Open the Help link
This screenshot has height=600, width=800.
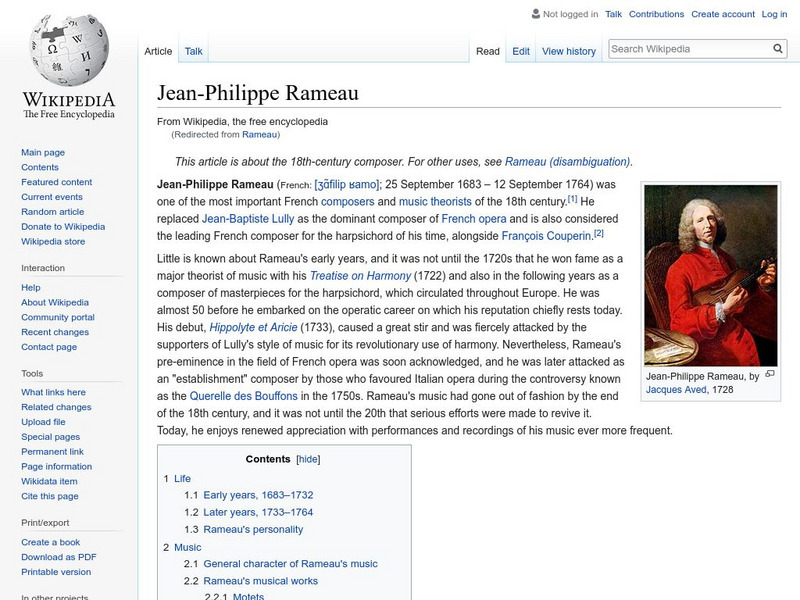point(31,287)
